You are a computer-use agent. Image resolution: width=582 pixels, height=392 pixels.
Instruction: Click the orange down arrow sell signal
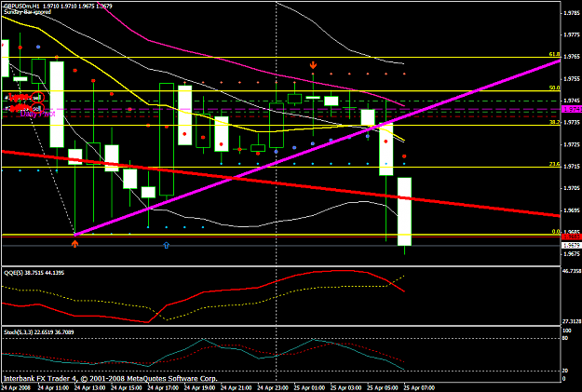pos(313,65)
